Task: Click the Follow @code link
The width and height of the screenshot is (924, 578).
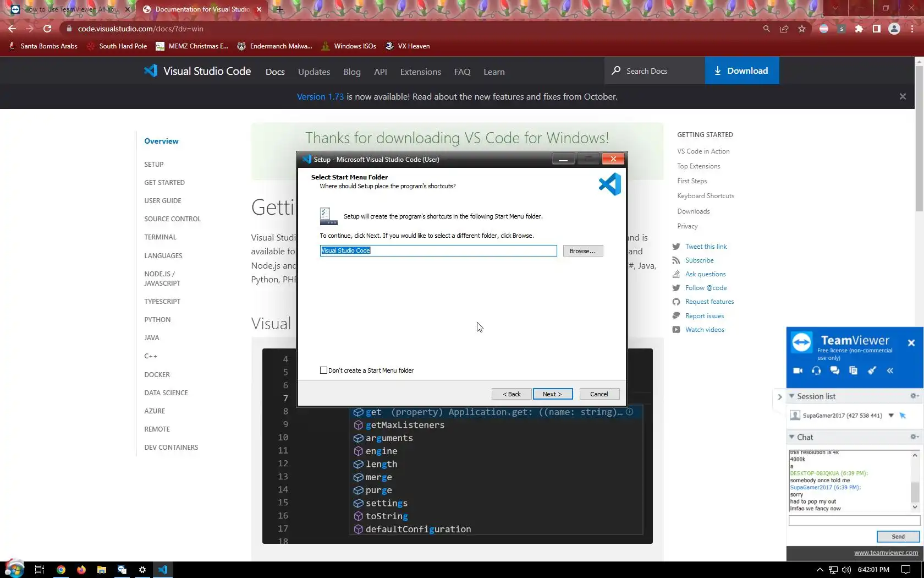Action: 706,288
